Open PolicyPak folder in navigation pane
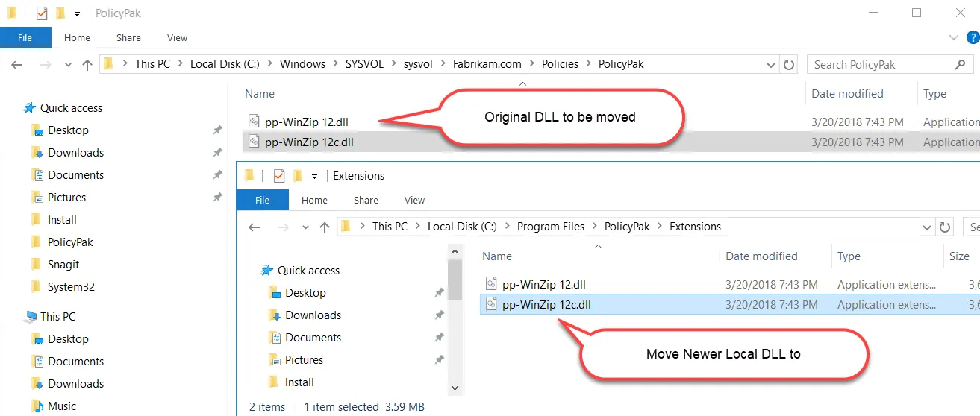This screenshot has width=980, height=416. (70, 242)
